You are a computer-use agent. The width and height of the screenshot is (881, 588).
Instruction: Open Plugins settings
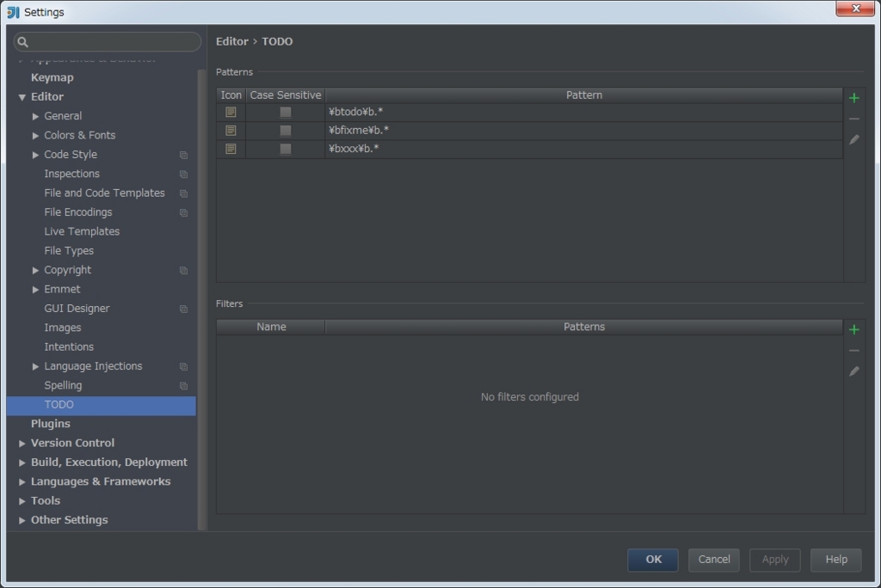(x=51, y=424)
